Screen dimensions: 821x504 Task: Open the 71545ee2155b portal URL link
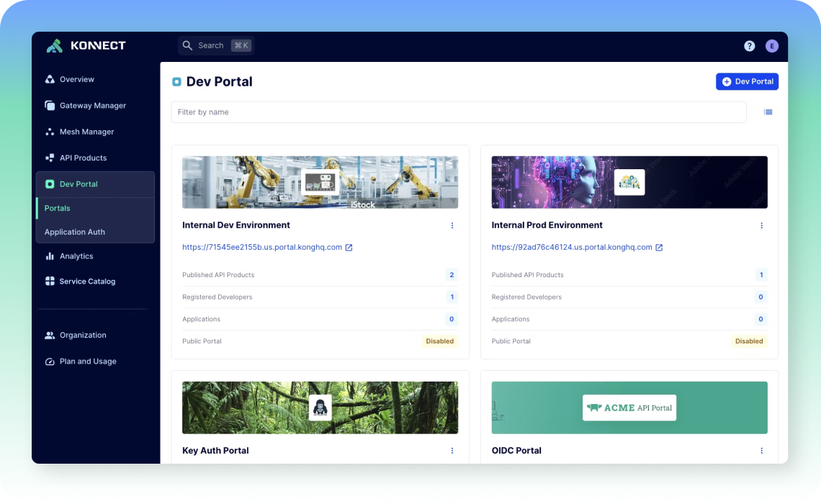coord(262,247)
